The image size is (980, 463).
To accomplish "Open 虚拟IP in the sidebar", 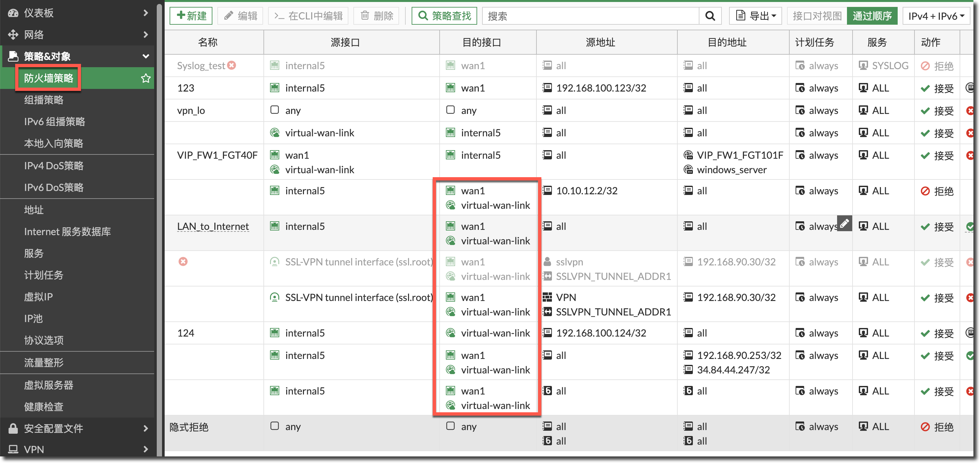I will click(39, 297).
